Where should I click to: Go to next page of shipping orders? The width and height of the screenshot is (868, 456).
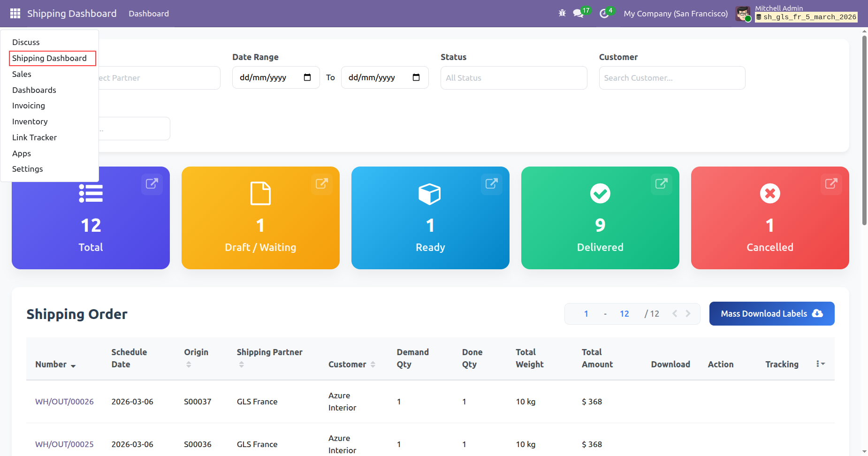pyautogui.click(x=688, y=314)
